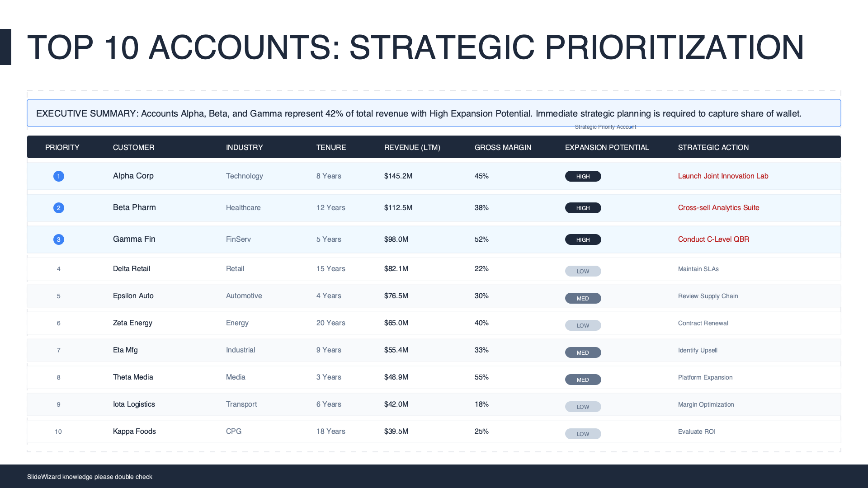Select the LOW badge for Kappa Foods
868x488 pixels.
583,434
